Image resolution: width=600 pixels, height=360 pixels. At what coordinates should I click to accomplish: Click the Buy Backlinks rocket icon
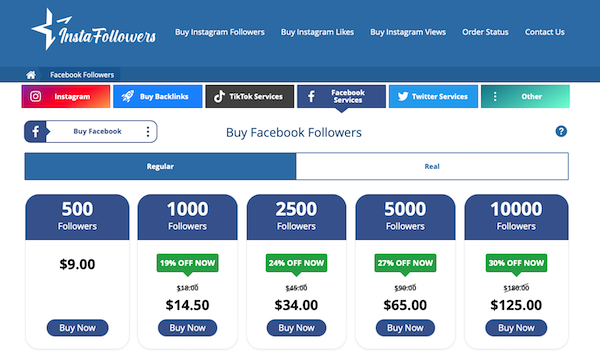point(128,96)
